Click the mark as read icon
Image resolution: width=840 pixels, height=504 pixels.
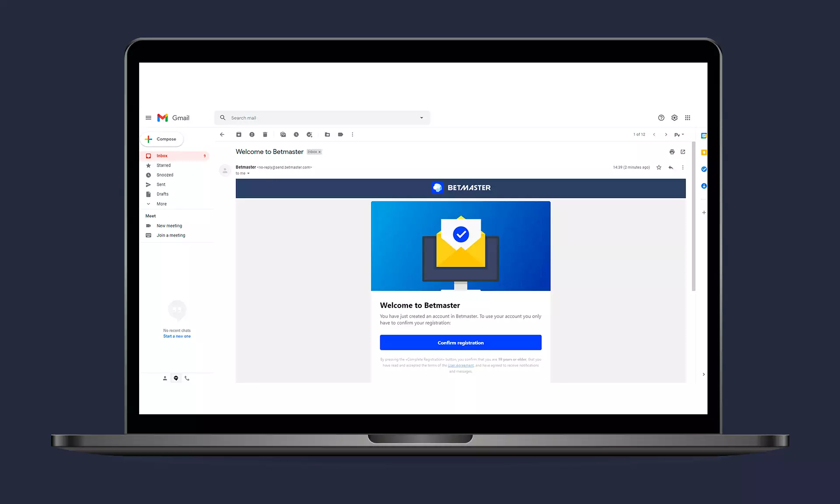282,134
